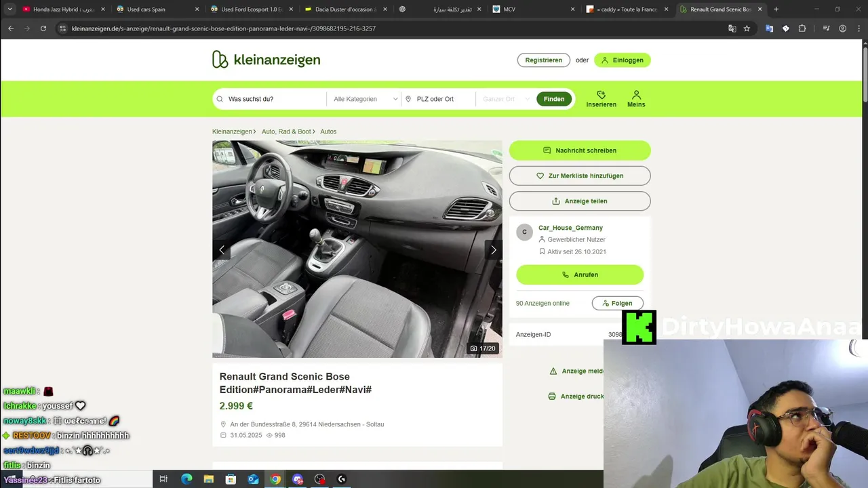Open Outlook from taskbar
The width and height of the screenshot is (868, 488).
coord(253,479)
